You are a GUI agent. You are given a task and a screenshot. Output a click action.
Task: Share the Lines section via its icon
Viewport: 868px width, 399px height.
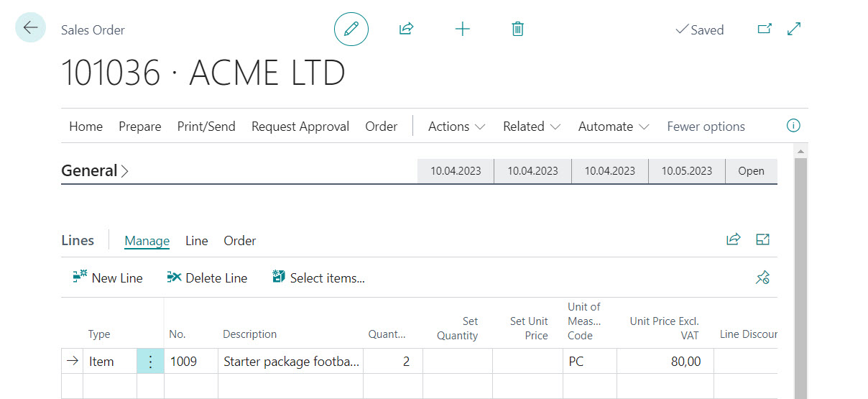click(x=733, y=239)
